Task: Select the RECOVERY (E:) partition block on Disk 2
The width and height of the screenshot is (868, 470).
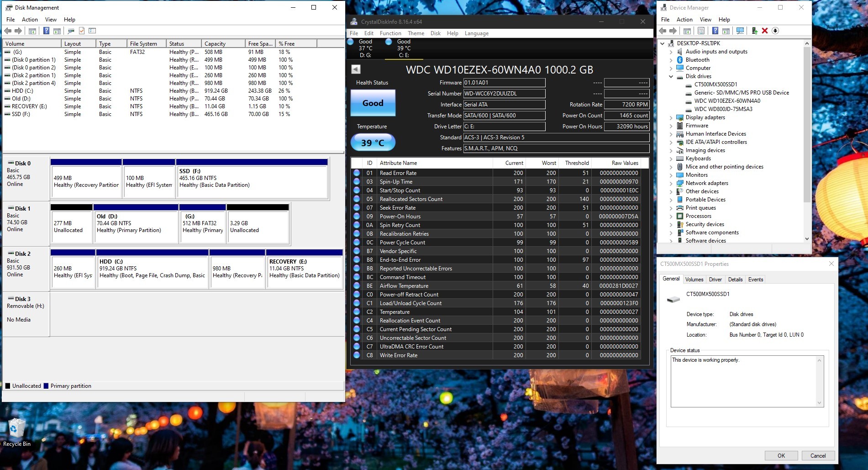Action: pos(305,269)
